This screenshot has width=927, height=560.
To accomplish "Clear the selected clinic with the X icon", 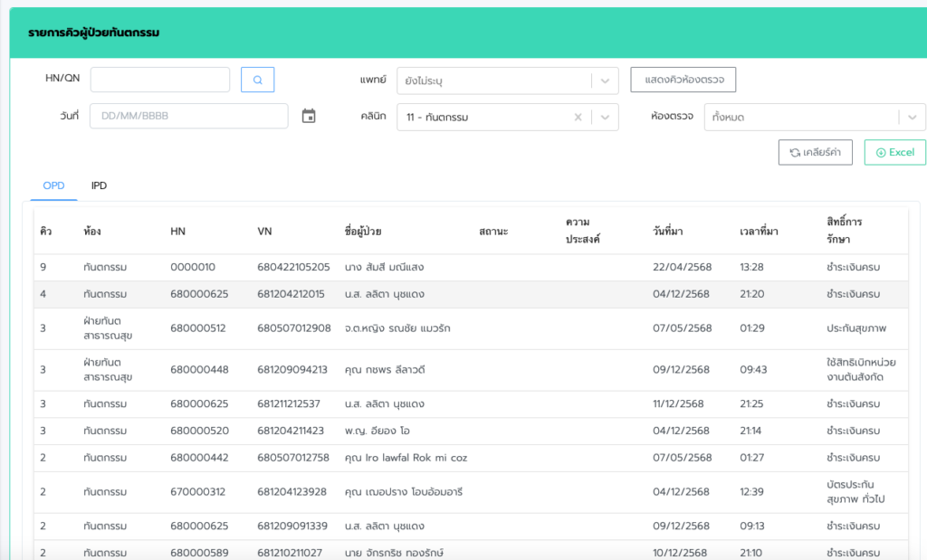I will coord(578,117).
